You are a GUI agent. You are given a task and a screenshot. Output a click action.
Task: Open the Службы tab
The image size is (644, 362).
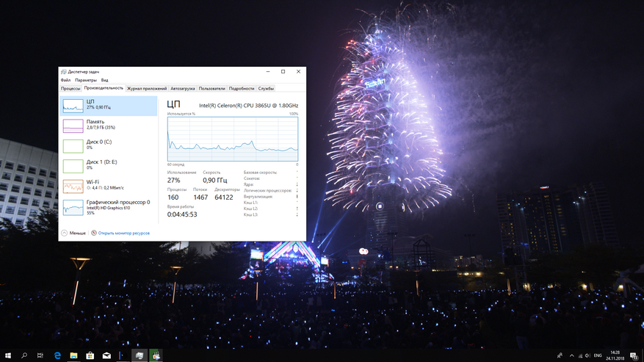click(x=266, y=88)
